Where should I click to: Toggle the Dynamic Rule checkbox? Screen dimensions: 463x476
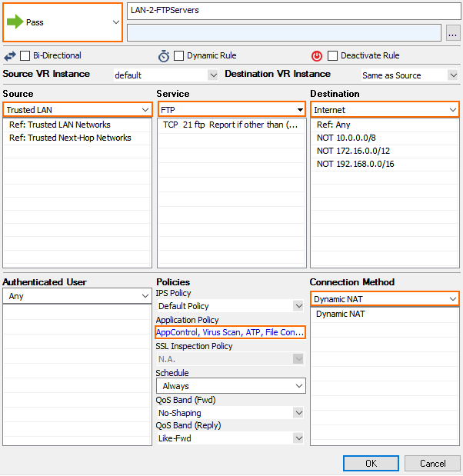tap(179, 56)
